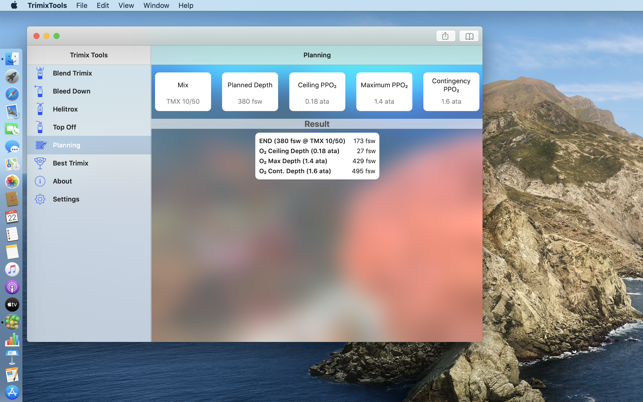Screen dimensions: 643x402
Task: Open the Apple menu
Action: (14, 5)
